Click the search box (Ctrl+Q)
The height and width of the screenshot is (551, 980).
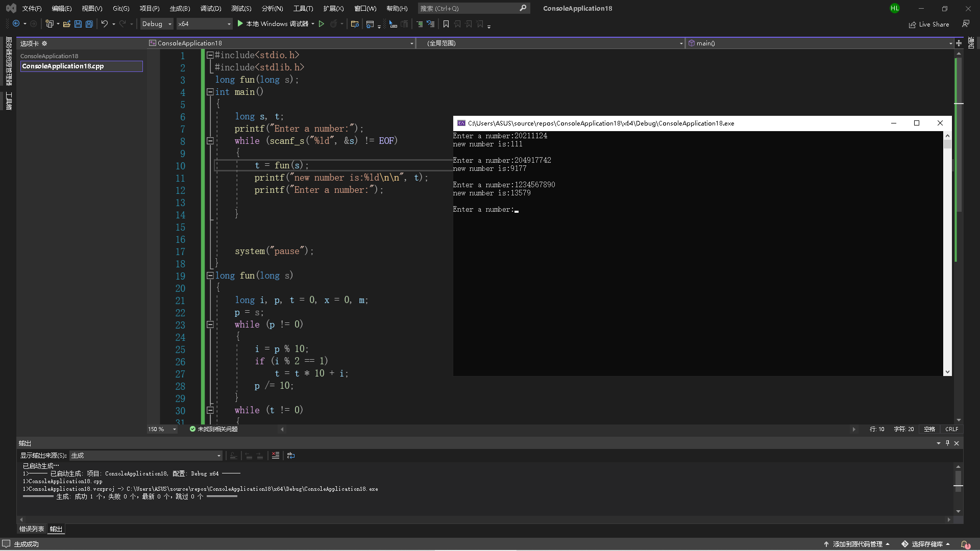[469, 8]
